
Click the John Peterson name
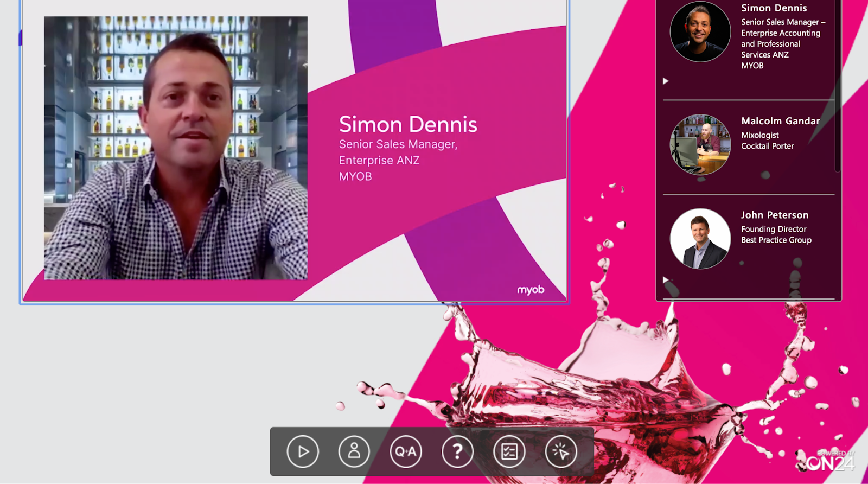[775, 215]
